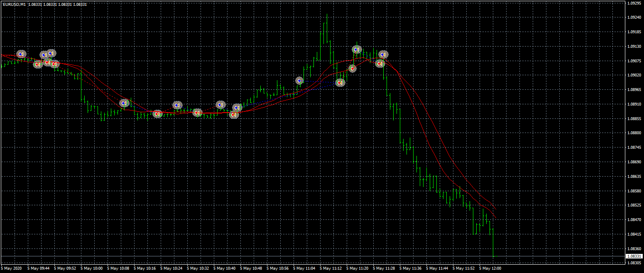Click the blue buy arrow just after 10:24

point(177,105)
